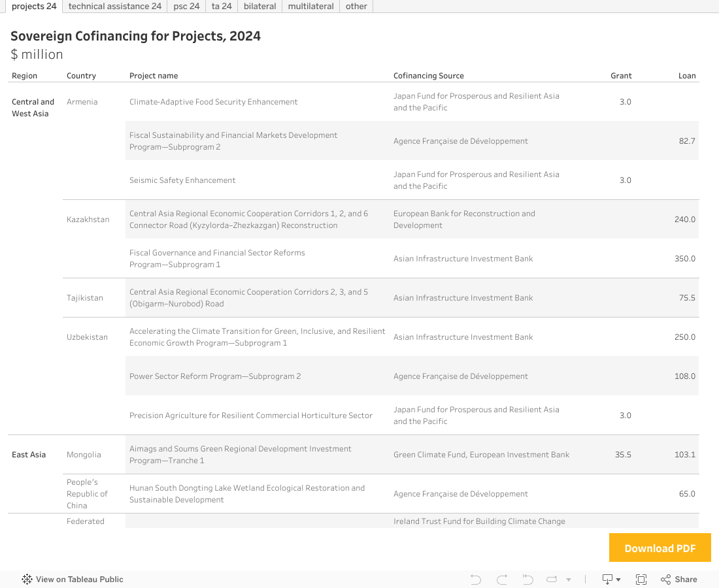Go to the bilateral tab
This screenshot has width=719, height=588.
pyautogui.click(x=259, y=7)
